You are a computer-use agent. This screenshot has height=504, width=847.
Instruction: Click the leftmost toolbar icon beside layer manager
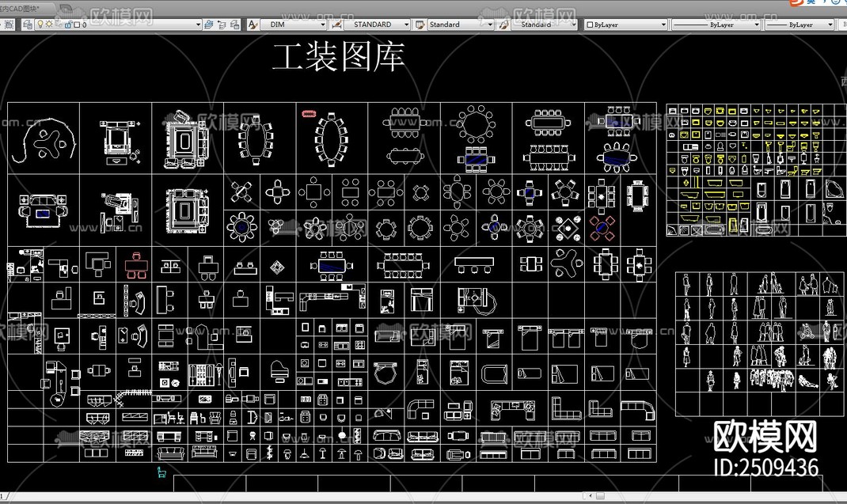[9, 25]
